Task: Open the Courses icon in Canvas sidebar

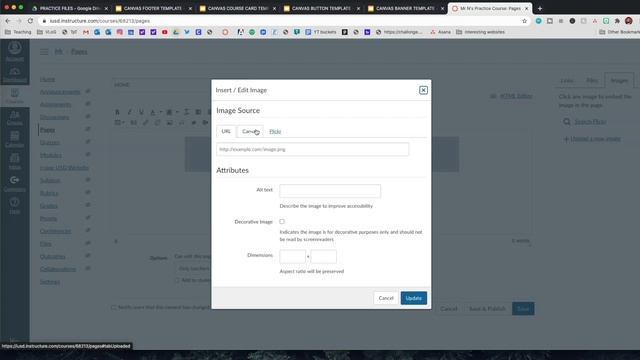Action: coord(15,96)
